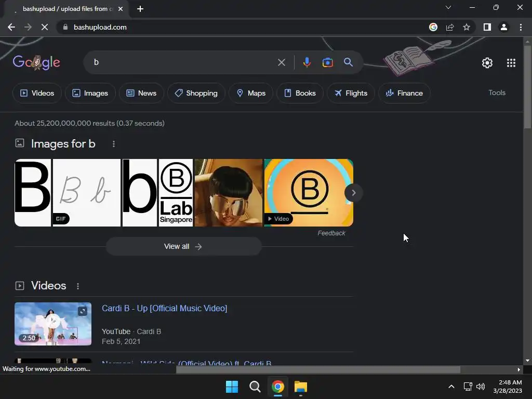Start voice search with microphone

point(307,62)
